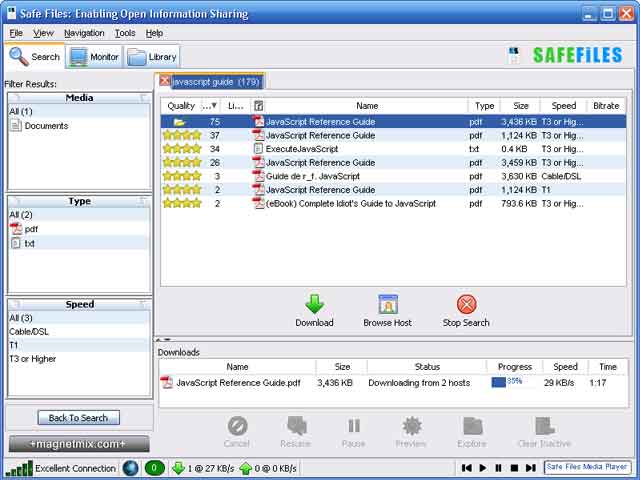
Task: Click the Progress column header in Downloads
Action: 515,367
